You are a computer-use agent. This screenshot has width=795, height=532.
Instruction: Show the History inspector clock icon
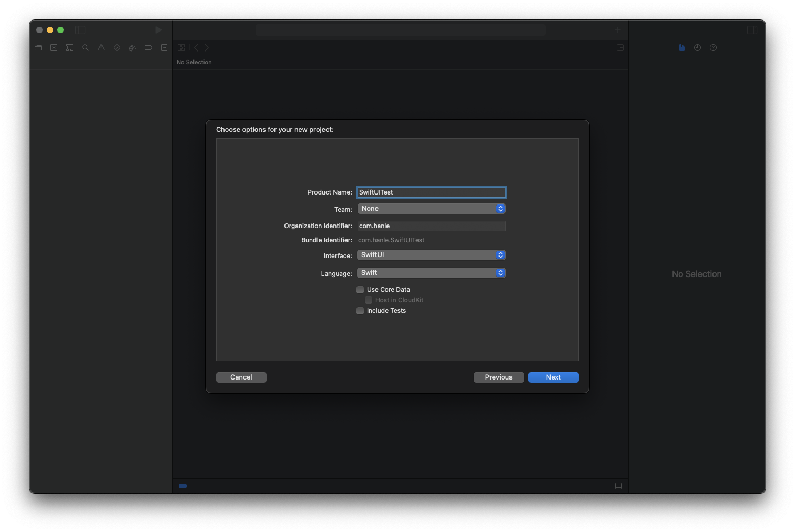click(697, 48)
